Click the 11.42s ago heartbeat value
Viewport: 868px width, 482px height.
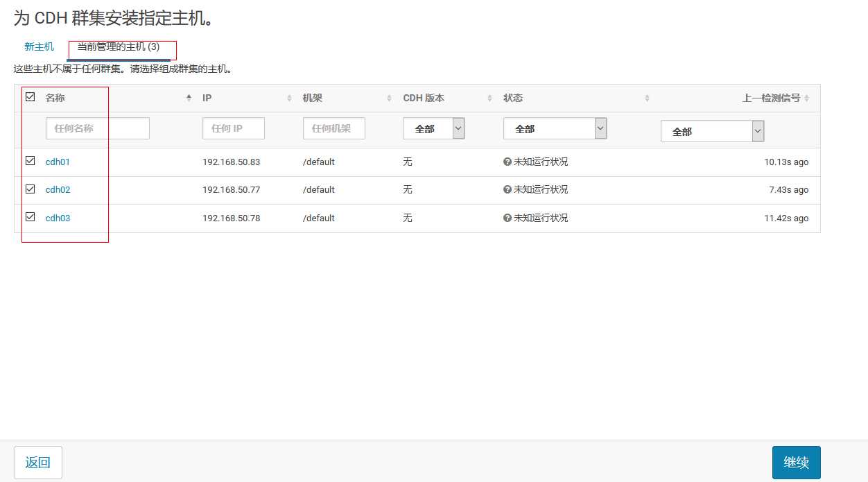(x=786, y=218)
